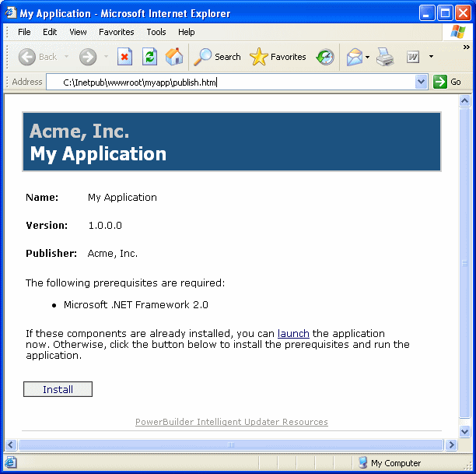Open the Search magnifier toolbar button
Image resolution: width=476 pixels, height=474 pixels.
217,57
